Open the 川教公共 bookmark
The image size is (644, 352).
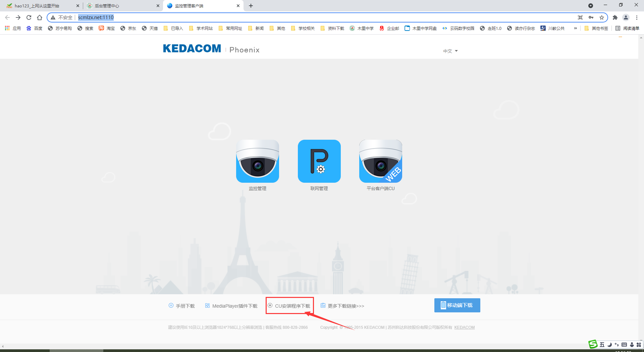552,28
